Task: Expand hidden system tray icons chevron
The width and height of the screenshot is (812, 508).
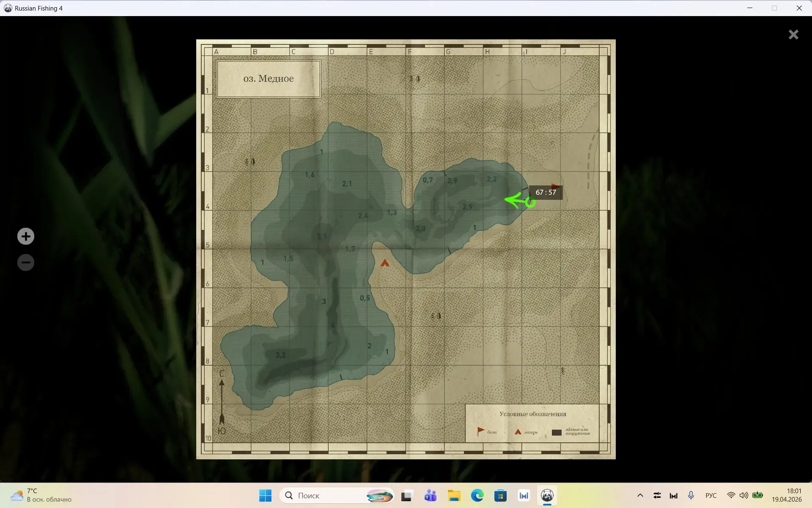Action: click(x=640, y=495)
